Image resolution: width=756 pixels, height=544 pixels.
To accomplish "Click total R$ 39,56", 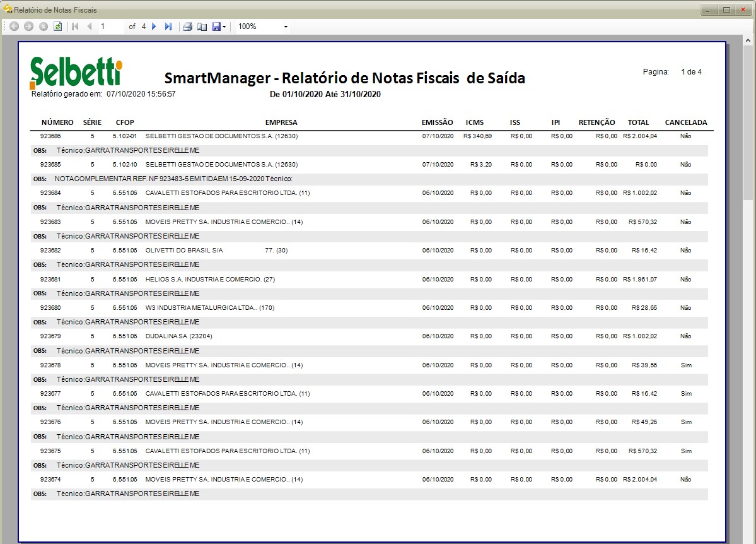I will pyautogui.click(x=644, y=365).
